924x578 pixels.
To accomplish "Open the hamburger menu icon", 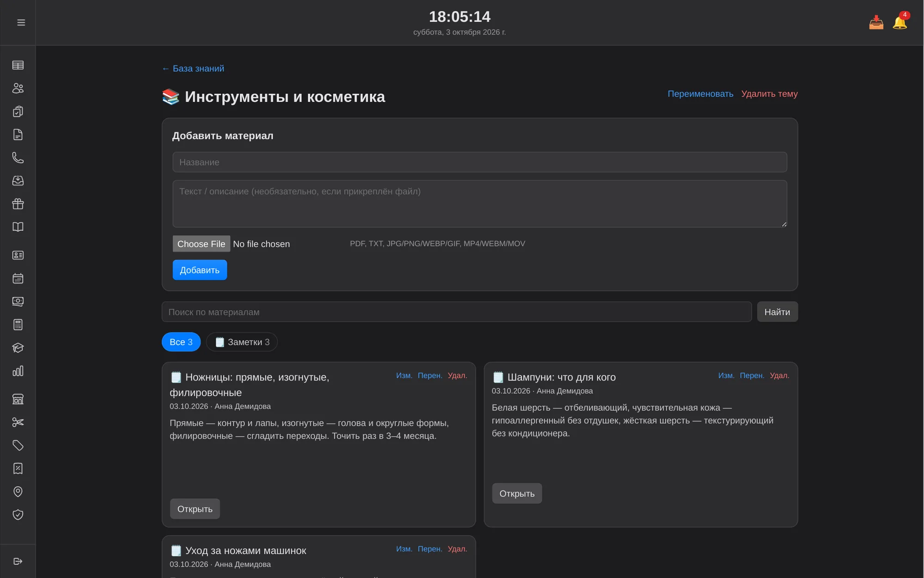I will point(21,23).
